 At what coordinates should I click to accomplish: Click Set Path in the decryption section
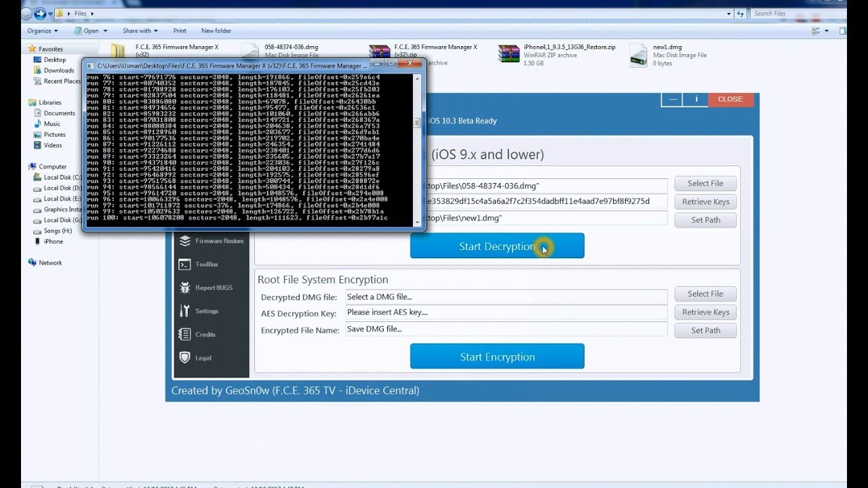click(705, 220)
